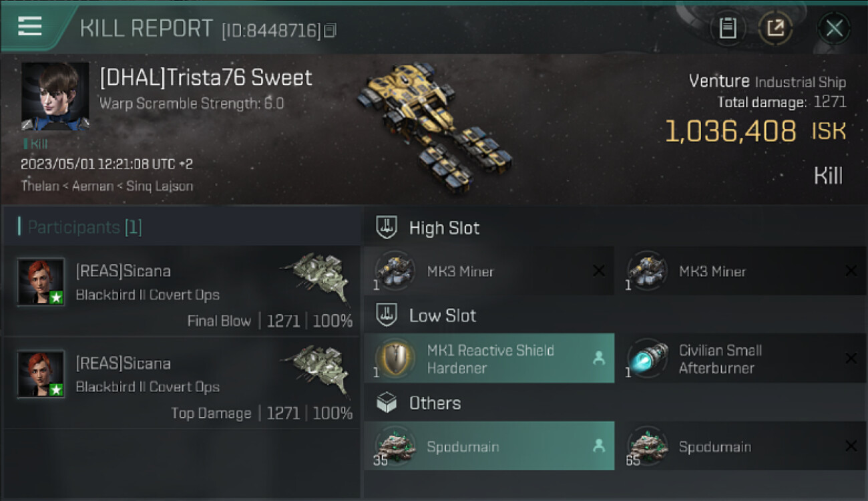This screenshot has height=501, width=868.
Task: Toggle the person icon on Shield Hardener
Action: (x=598, y=359)
